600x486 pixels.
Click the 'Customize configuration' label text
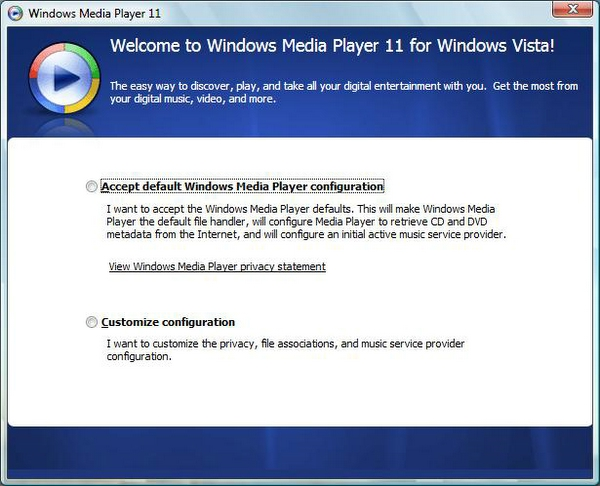(x=168, y=323)
